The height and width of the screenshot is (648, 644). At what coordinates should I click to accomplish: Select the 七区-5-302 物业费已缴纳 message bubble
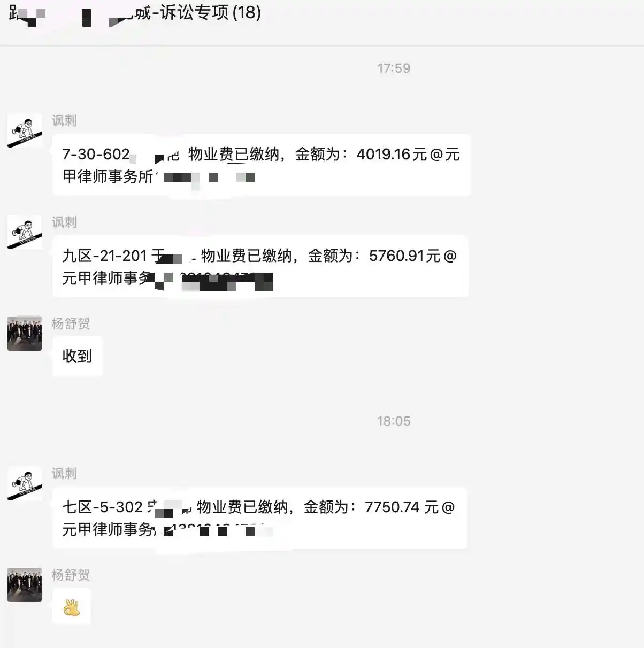click(260, 518)
